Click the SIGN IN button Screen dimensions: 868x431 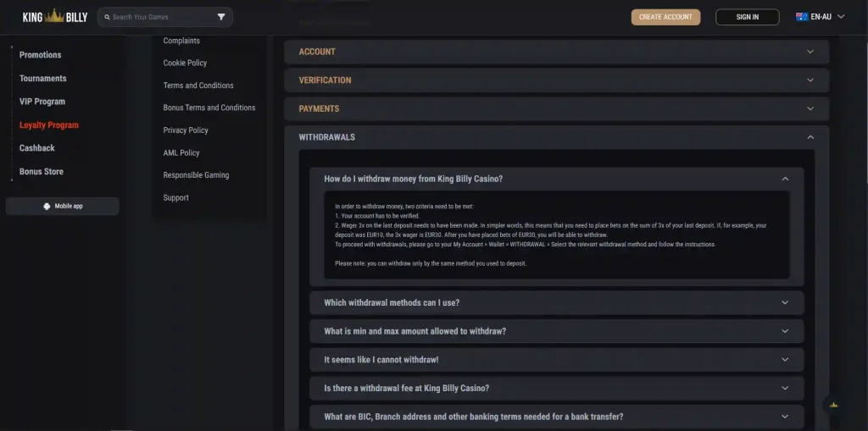tap(748, 17)
